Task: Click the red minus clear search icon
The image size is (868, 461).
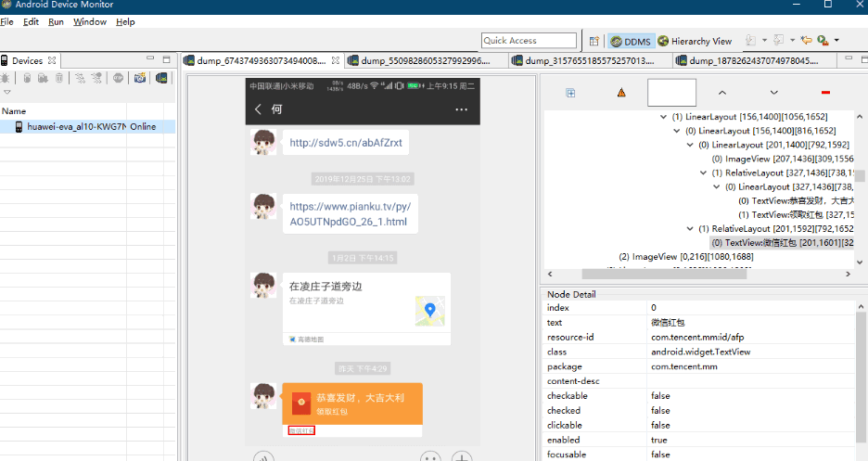Action: tap(825, 93)
